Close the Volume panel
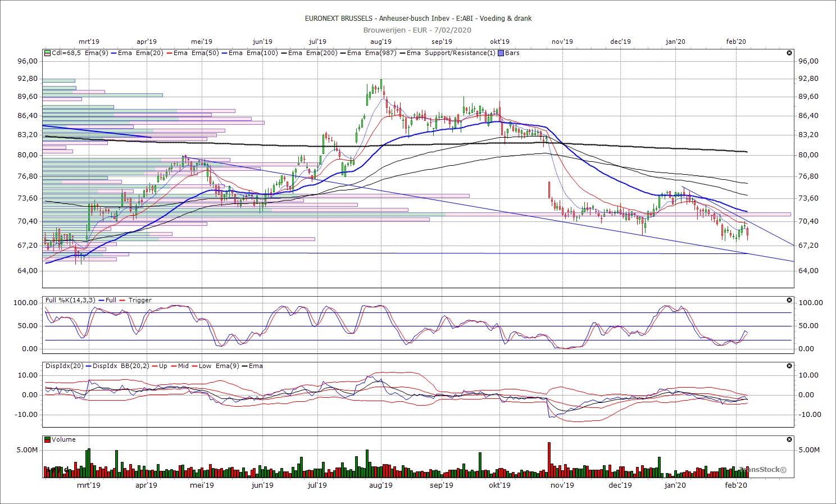Screen dimensions: 836x504 (789, 439)
